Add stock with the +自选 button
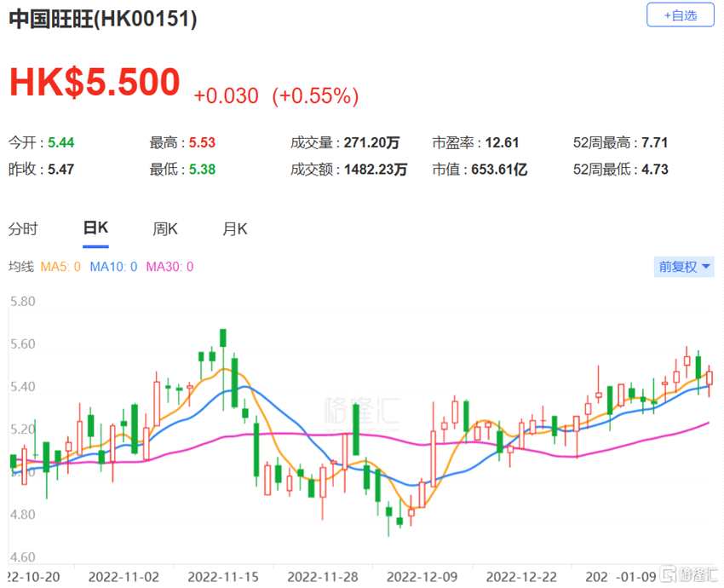 tap(681, 15)
